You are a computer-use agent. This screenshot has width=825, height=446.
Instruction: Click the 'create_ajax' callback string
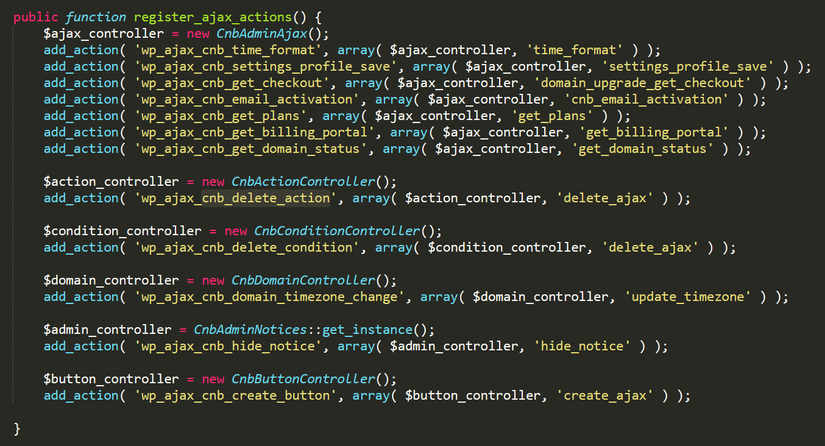click(x=605, y=396)
